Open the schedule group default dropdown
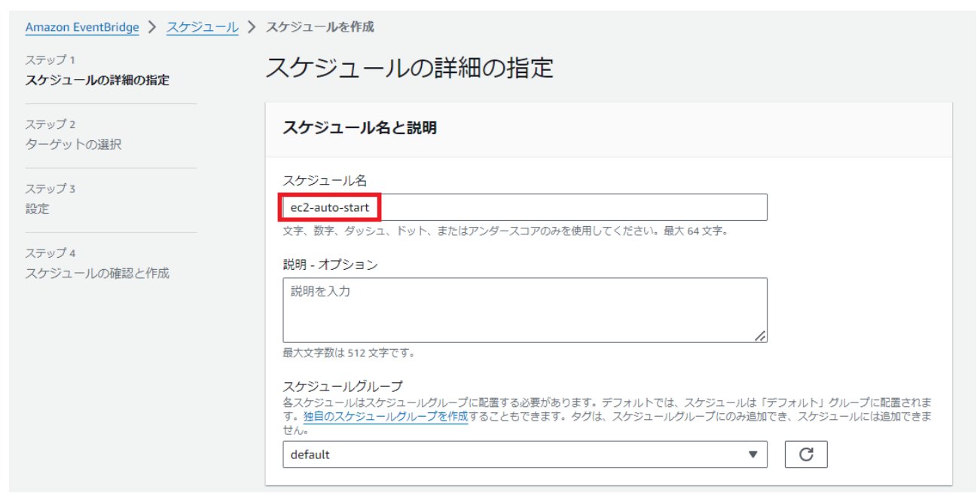980x499 pixels. tap(525, 455)
